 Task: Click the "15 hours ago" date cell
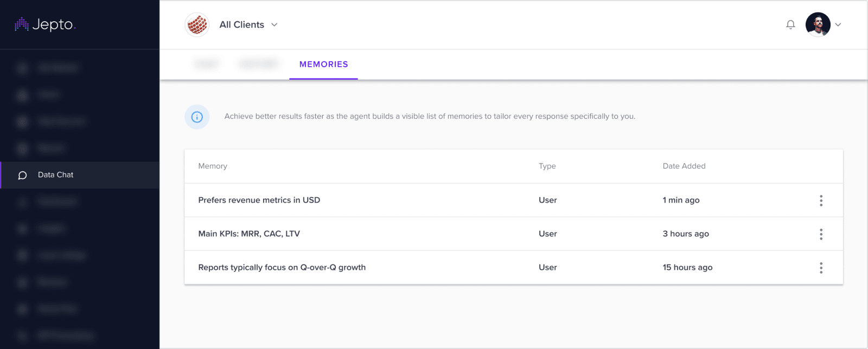687,268
